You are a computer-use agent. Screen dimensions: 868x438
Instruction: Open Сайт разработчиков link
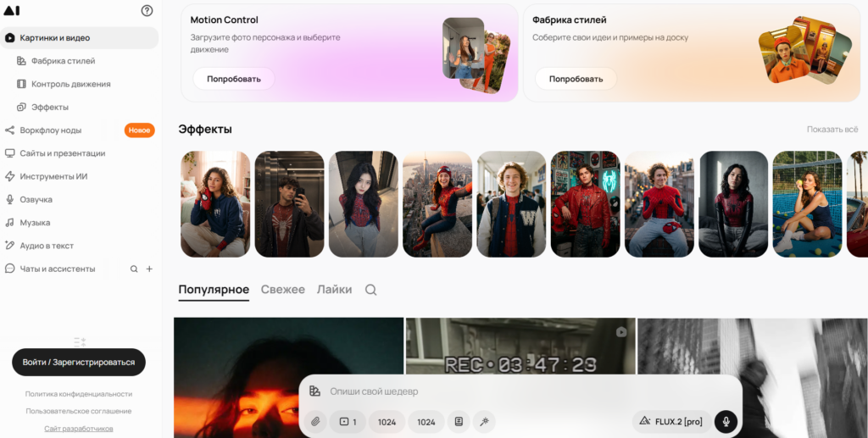tap(79, 429)
